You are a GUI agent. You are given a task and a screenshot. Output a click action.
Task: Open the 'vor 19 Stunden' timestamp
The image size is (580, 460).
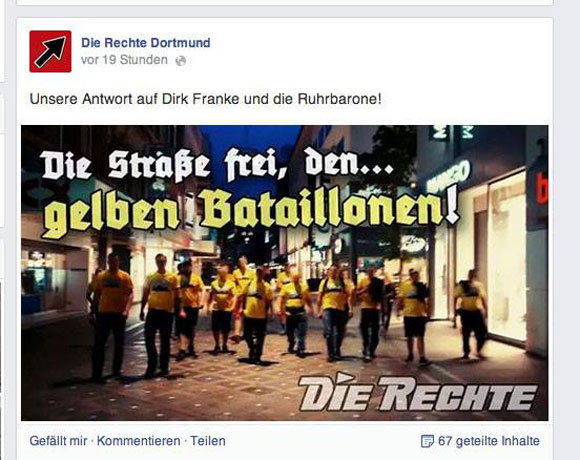(x=124, y=60)
